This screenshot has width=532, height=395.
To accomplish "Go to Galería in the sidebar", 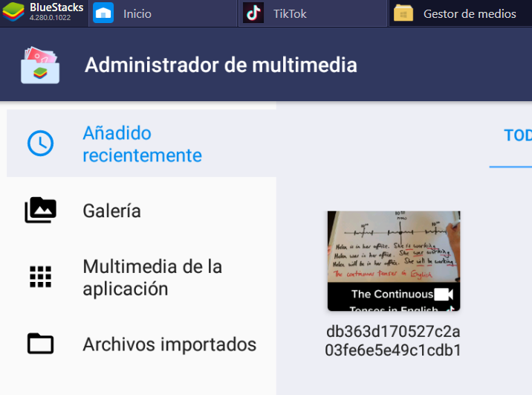I will coord(111,211).
